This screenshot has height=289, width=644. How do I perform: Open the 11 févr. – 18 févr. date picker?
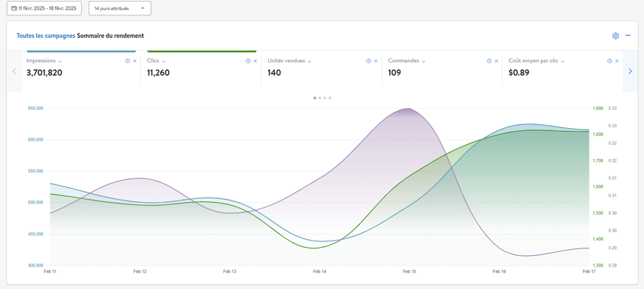[44, 9]
